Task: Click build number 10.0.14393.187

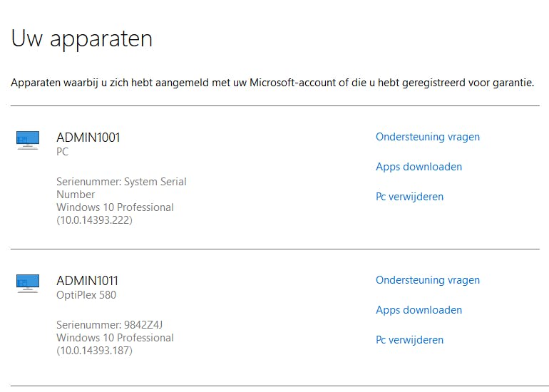Action: (x=94, y=351)
